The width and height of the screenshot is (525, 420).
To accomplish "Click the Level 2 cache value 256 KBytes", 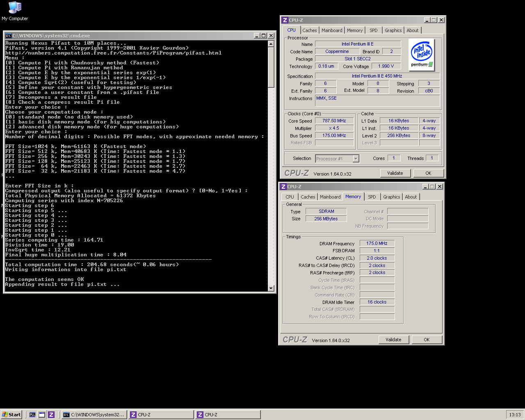I will pos(399,135).
